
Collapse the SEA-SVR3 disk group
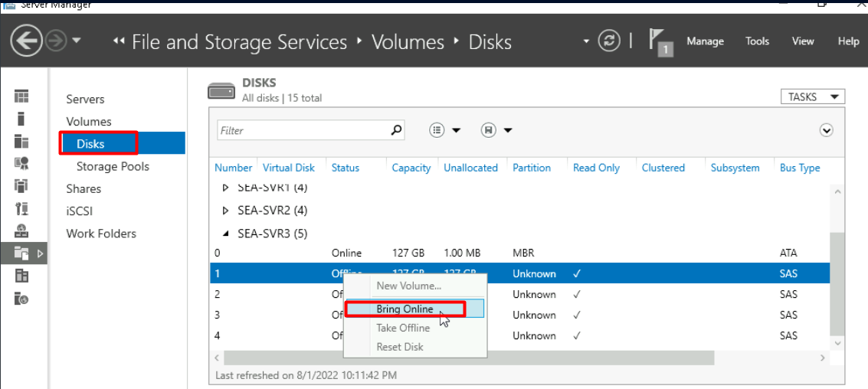225,234
